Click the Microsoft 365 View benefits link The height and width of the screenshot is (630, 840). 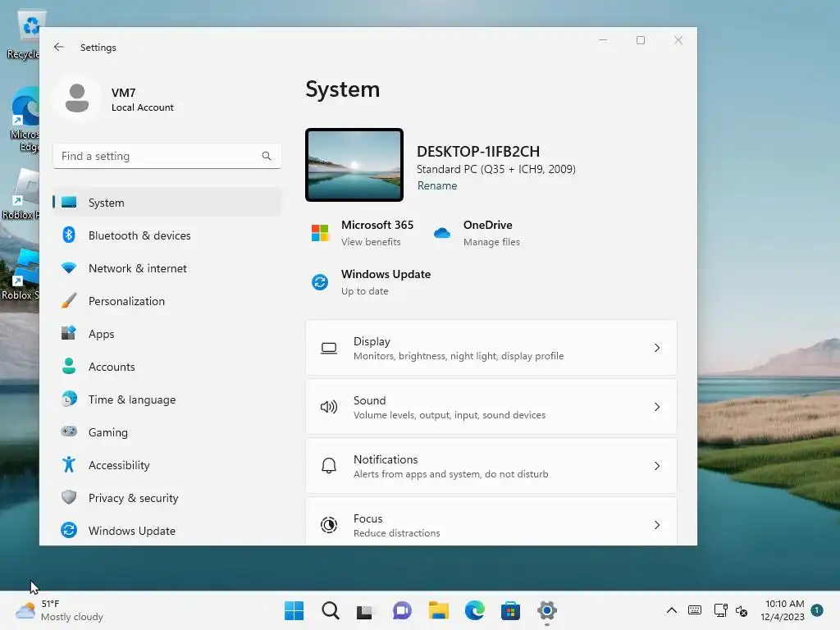(371, 242)
